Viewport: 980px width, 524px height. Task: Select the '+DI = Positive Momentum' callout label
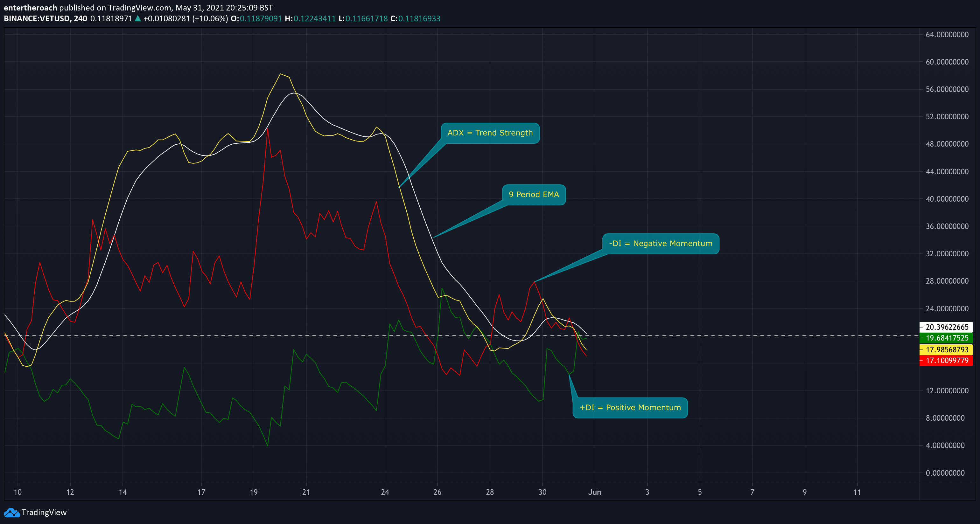[x=630, y=408]
